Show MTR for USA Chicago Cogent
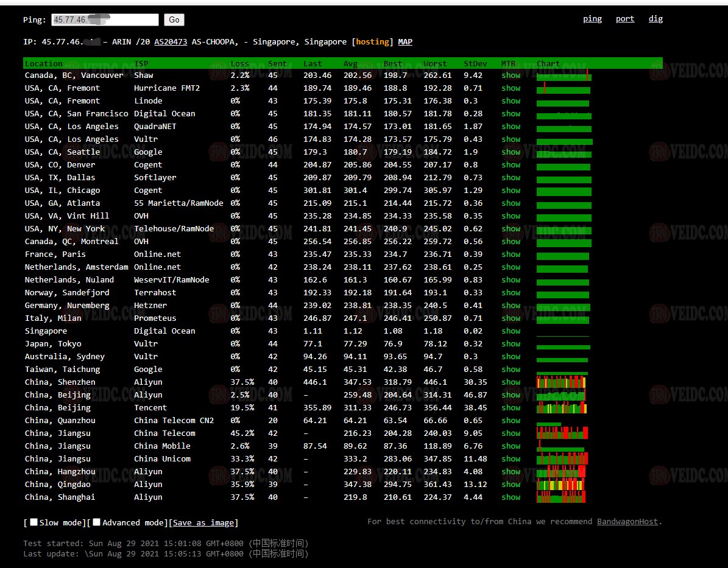Viewport: 728px width, 568px height. 511,191
